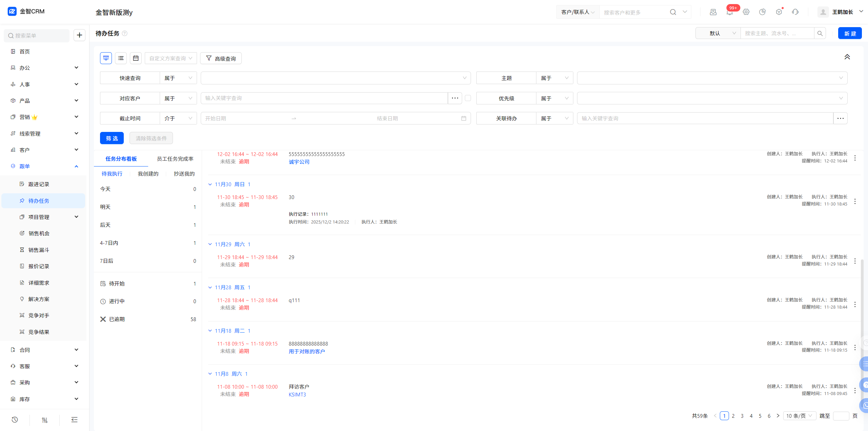The image size is (868, 431).
Task: Open more options for 拜访客户 task
Action: (x=855, y=390)
